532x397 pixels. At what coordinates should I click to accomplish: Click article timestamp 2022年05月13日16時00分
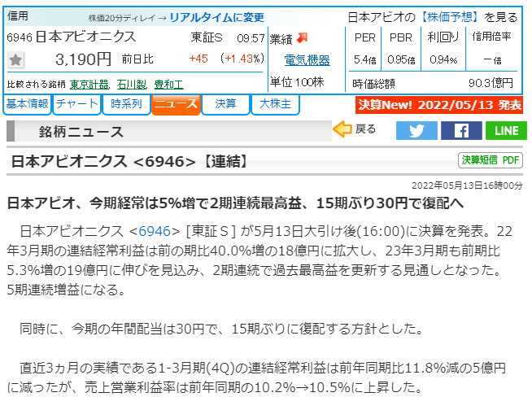(467, 185)
